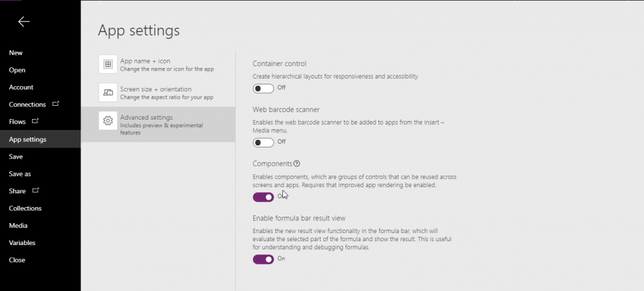The width and height of the screenshot is (644, 291).
Task: Turn on the Web barcode scanner toggle
Action: click(264, 142)
